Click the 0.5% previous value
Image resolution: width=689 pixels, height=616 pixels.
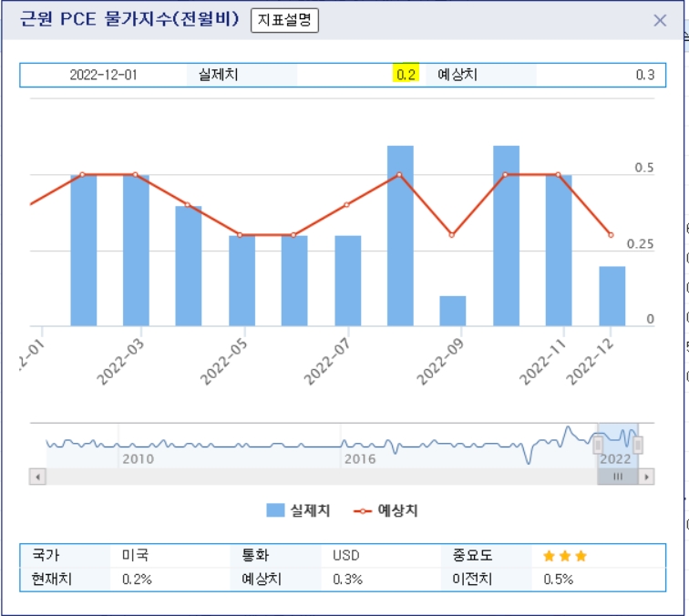pyautogui.click(x=558, y=579)
